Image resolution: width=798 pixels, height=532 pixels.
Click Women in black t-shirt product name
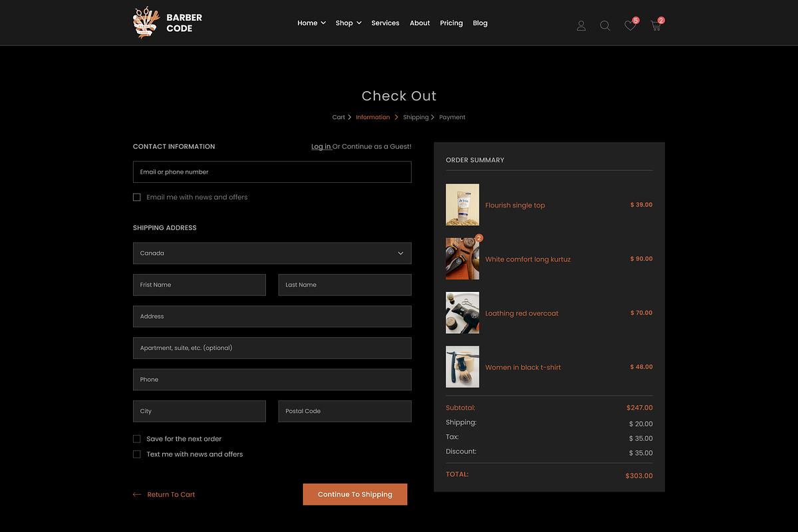[523, 367]
